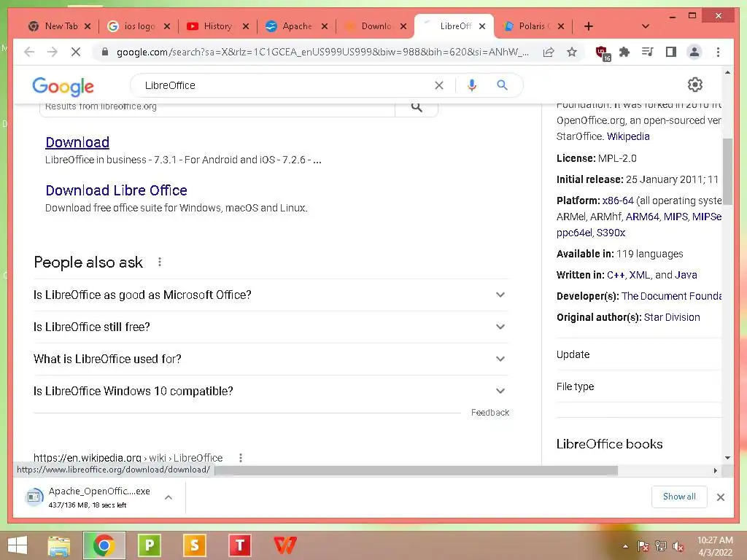This screenshot has width=747, height=560.
Task: Submit search with blue magnifier icon
Action: tap(502, 85)
